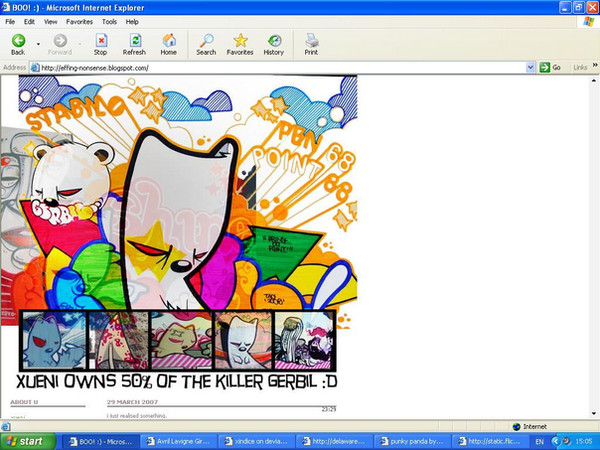Viewport: 600px width, 450px height.
Task: Click the vertical scrollbar down arrow
Action: pyautogui.click(x=593, y=413)
